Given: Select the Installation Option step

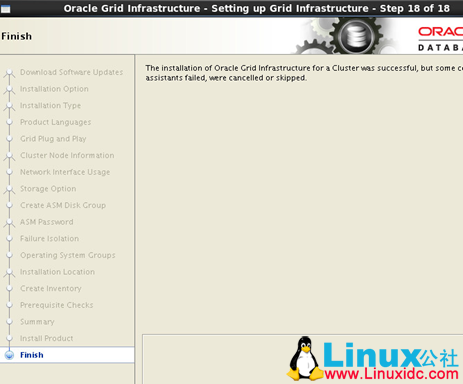Looking at the screenshot, I should click(x=54, y=89).
